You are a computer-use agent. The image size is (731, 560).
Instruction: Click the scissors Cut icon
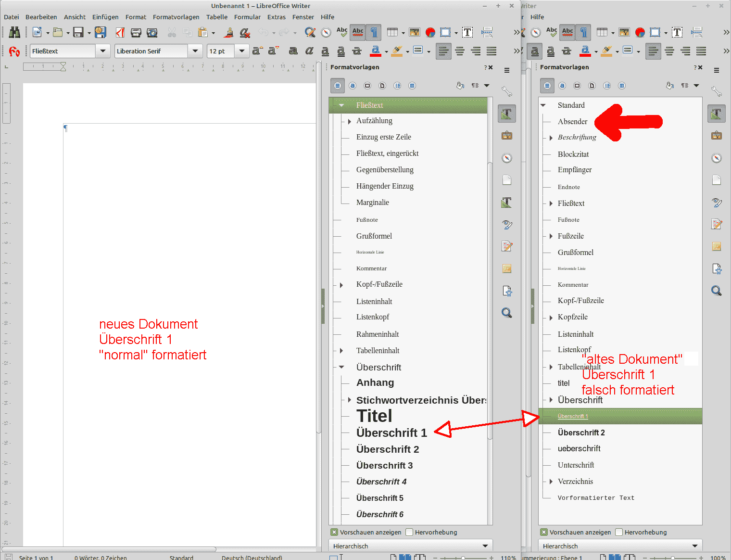coord(172,32)
